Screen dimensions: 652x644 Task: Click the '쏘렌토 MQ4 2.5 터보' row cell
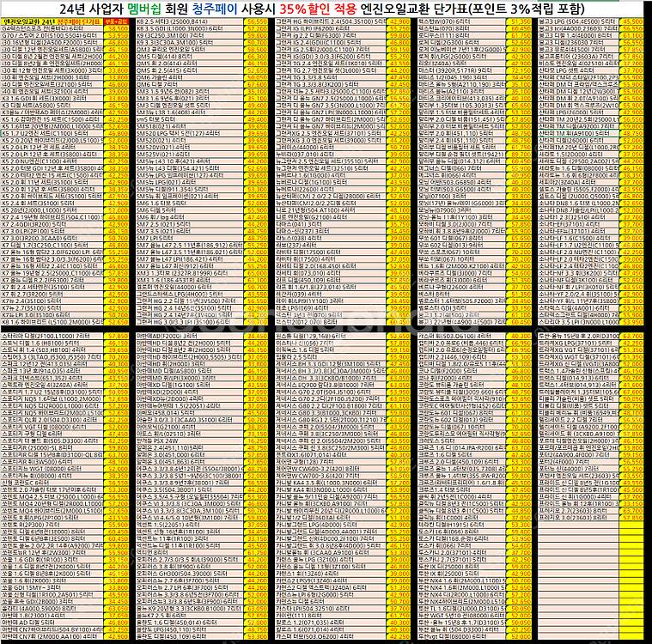click(52, 497)
